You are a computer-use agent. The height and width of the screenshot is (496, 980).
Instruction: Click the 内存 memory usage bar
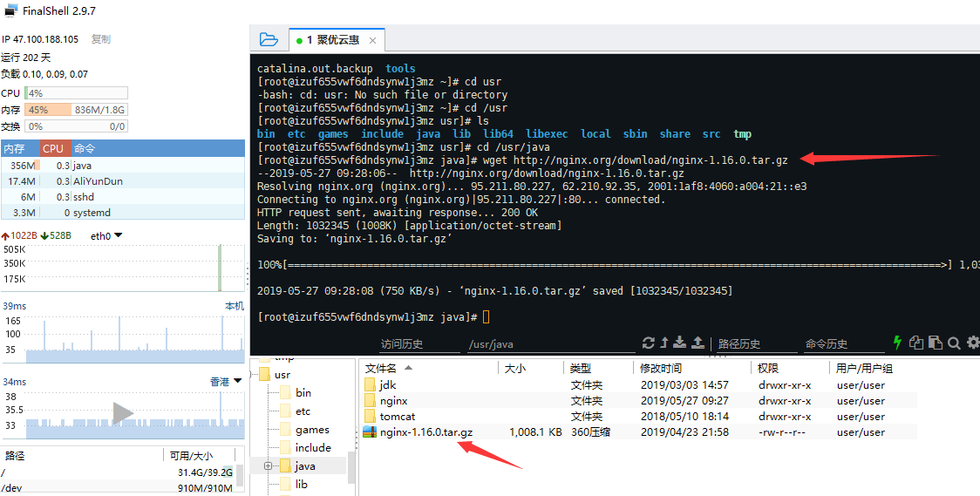[x=76, y=110]
